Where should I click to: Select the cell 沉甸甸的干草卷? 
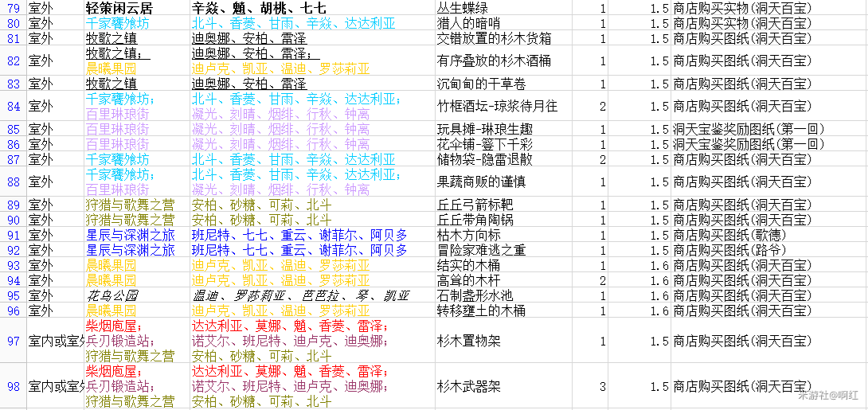pyautogui.click(x=502, y=84)
